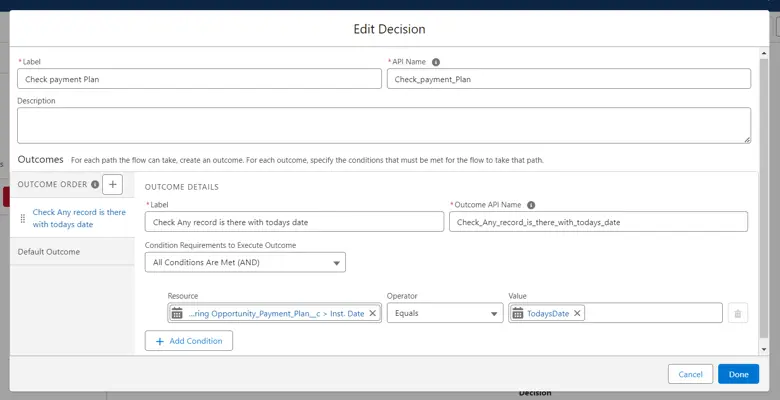The image size is (780, 400).
Task: Click the TodaysDate value pill text
Action: click(548, 313)
